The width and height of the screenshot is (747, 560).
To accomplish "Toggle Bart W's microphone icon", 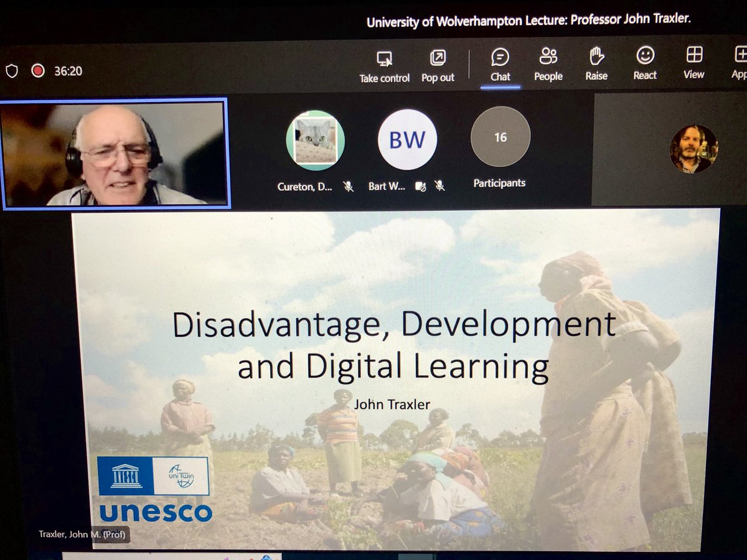I will coord(440,186).
